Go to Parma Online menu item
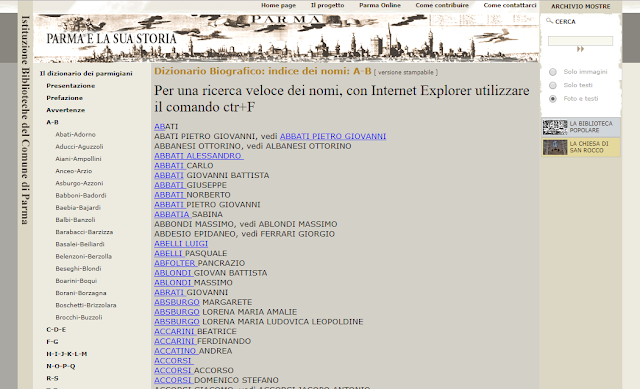 [x=380, y=5]
